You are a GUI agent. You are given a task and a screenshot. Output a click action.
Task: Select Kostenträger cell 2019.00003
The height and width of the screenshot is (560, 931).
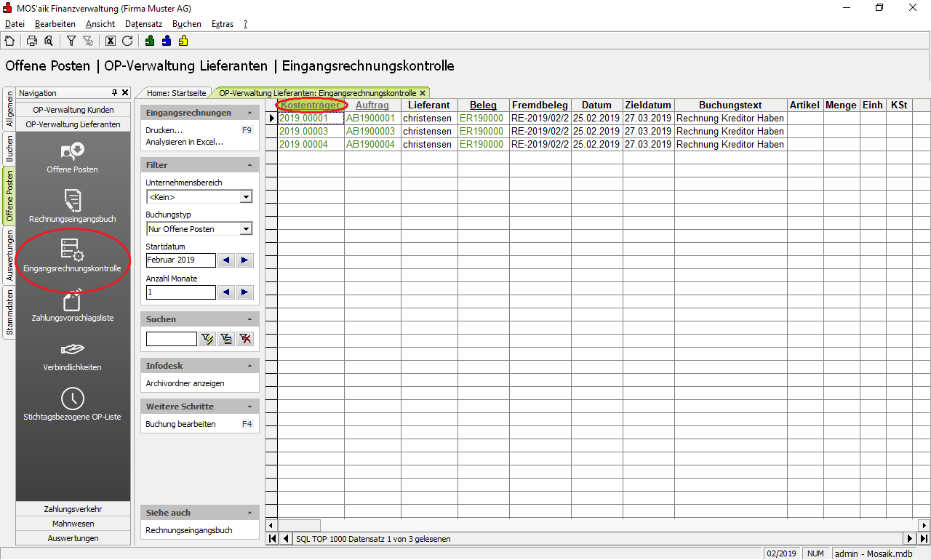[311, 132]
